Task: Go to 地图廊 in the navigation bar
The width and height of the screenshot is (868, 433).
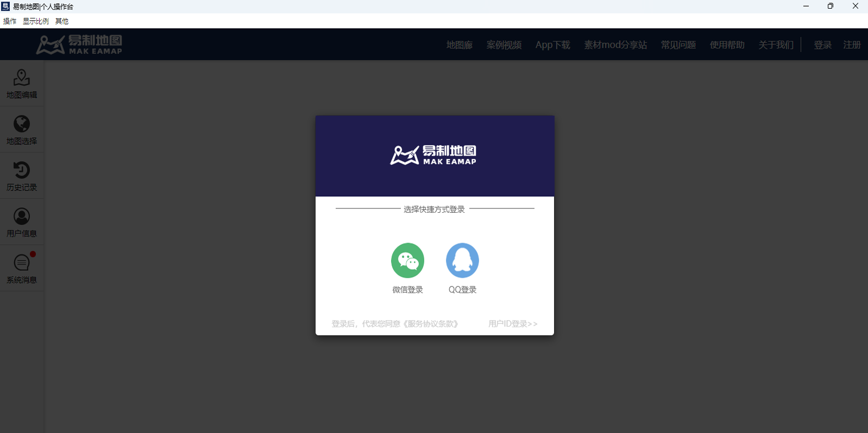Action: click(460, 45)
